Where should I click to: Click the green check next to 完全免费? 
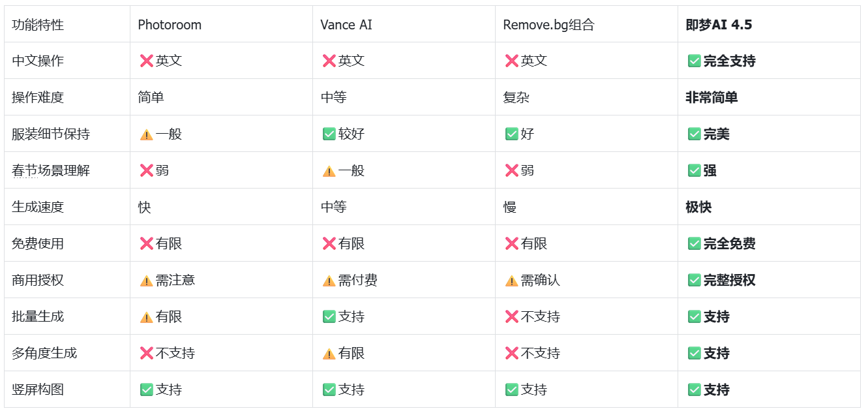[x=694, y=244]
